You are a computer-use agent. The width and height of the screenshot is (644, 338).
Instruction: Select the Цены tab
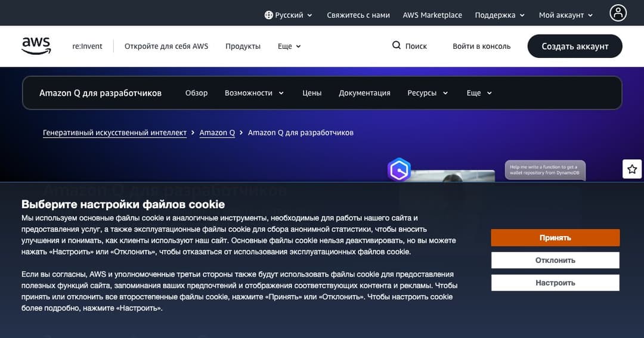(312, 93)
